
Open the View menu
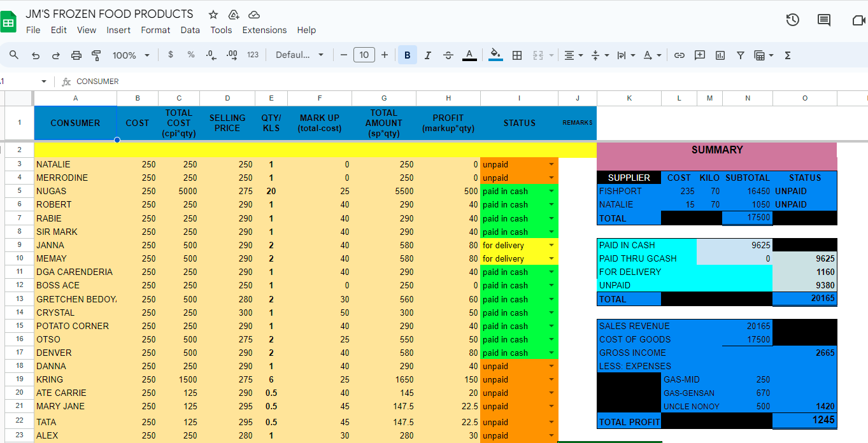[87, 30]
